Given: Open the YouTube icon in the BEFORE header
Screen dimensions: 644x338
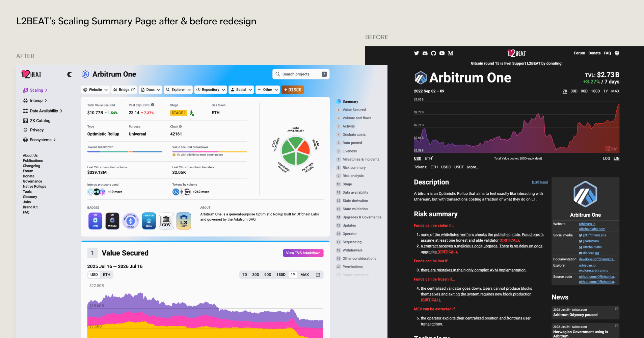Looking at the screenshot, I should [x=442, y=53].
